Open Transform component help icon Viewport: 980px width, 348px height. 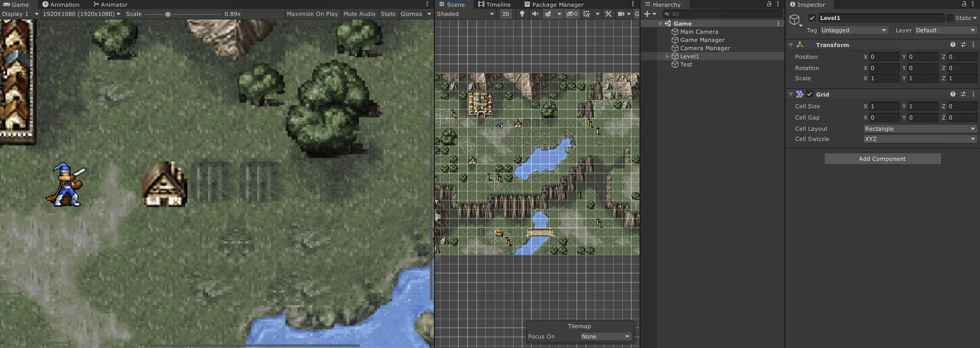(952, 45)
